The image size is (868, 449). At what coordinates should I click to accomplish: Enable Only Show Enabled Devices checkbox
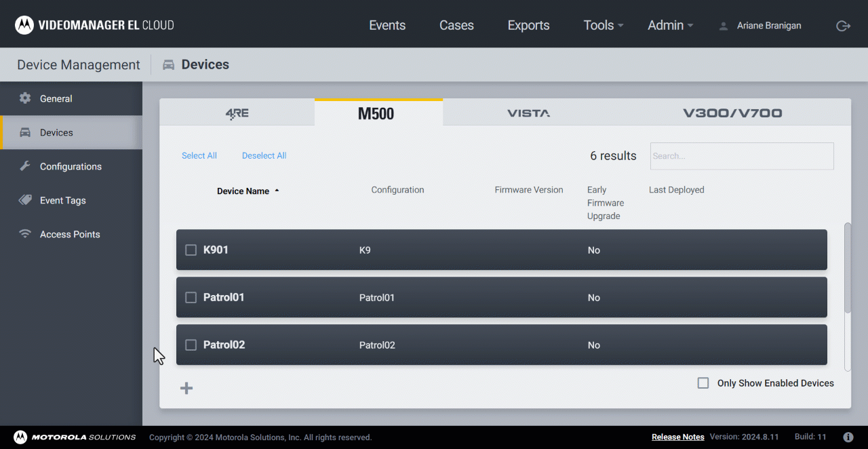(x=703, y=383)
